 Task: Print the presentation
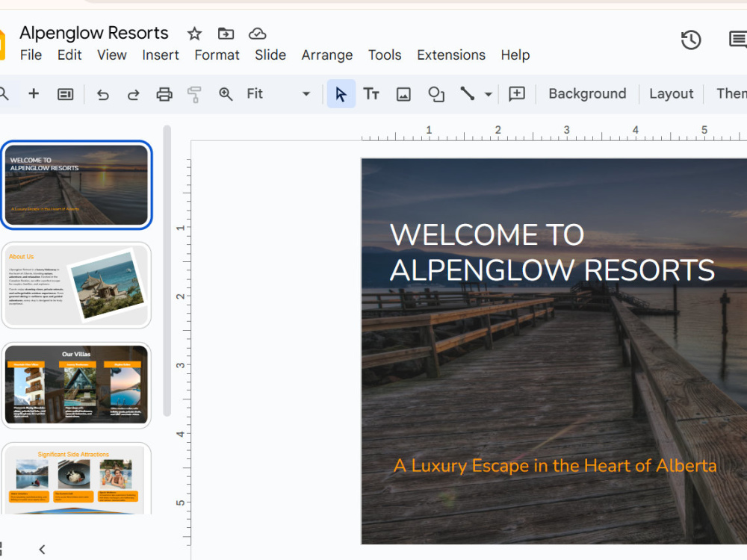[164, 94]
